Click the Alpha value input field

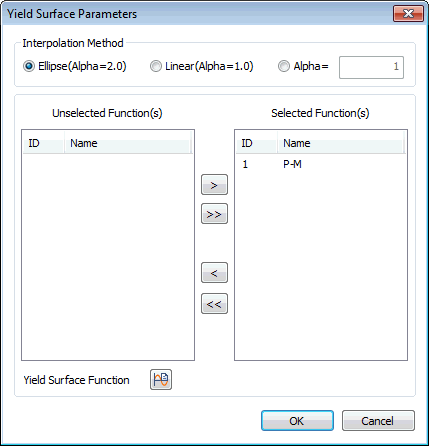click(x=371, y=67)
